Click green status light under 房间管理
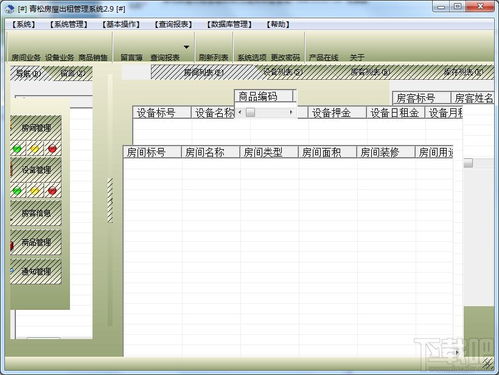The height and width of the screenshot is (375, 499). tap(17, 149)
